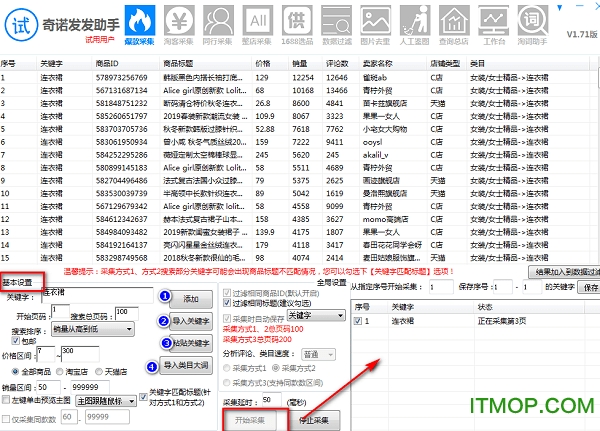The height and width of the screenshot is (431, 600).
Task: Select 采集方式1 radio button
Action: 227,368
